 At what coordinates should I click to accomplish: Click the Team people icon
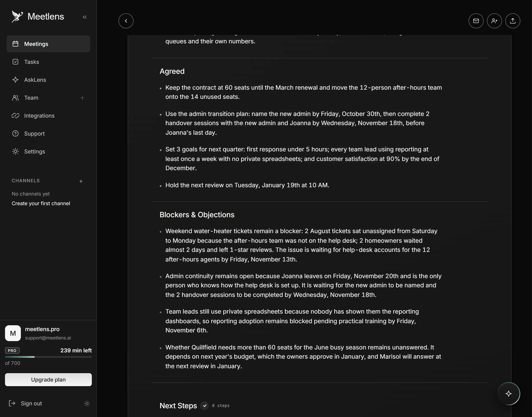point(15,98)
